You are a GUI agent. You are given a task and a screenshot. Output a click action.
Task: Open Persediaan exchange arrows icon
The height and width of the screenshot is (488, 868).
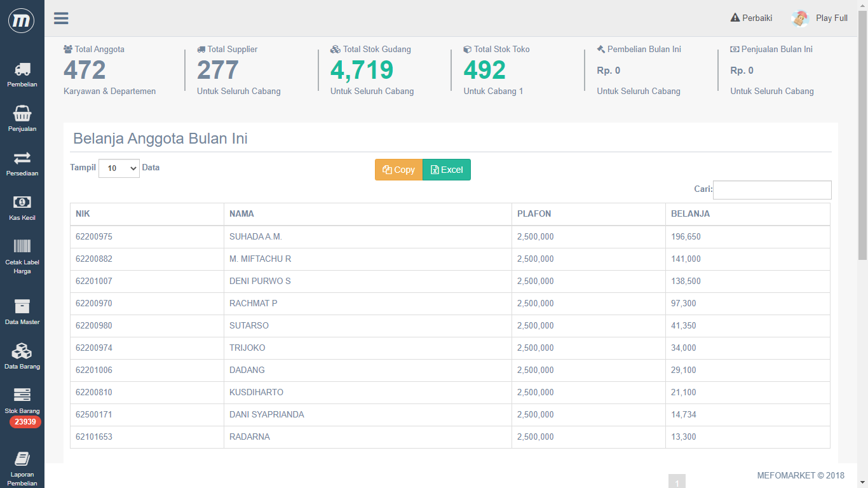point(22,158)
